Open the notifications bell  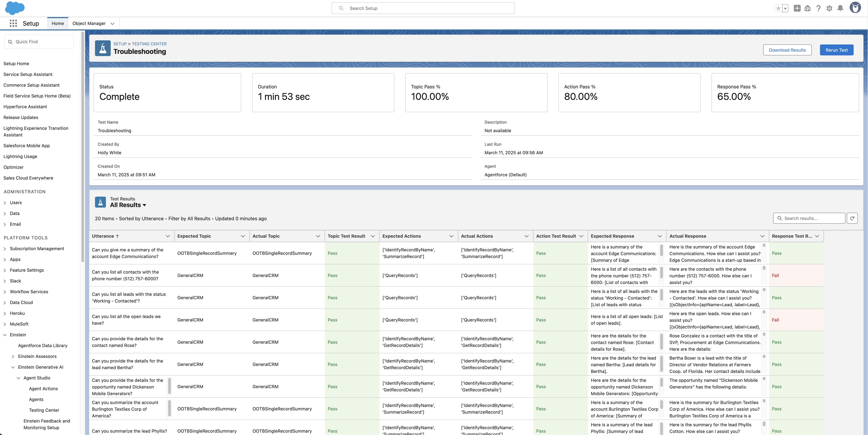click(x=840, y=8)
